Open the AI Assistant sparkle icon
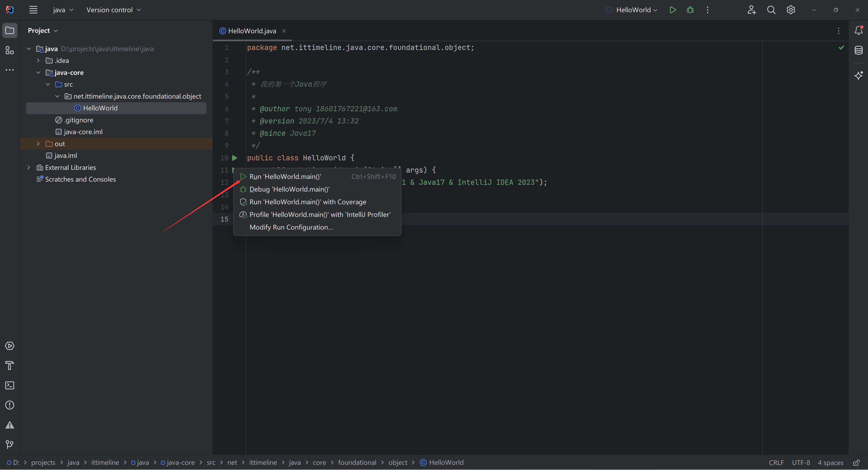868x470 pixels. point(859,75)
